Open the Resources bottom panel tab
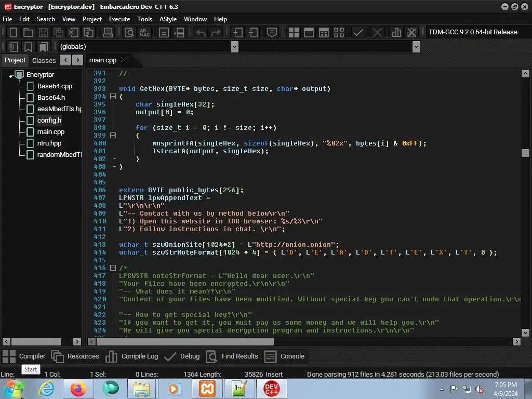The width and height of the screenshot is (532, 399). 75,356
